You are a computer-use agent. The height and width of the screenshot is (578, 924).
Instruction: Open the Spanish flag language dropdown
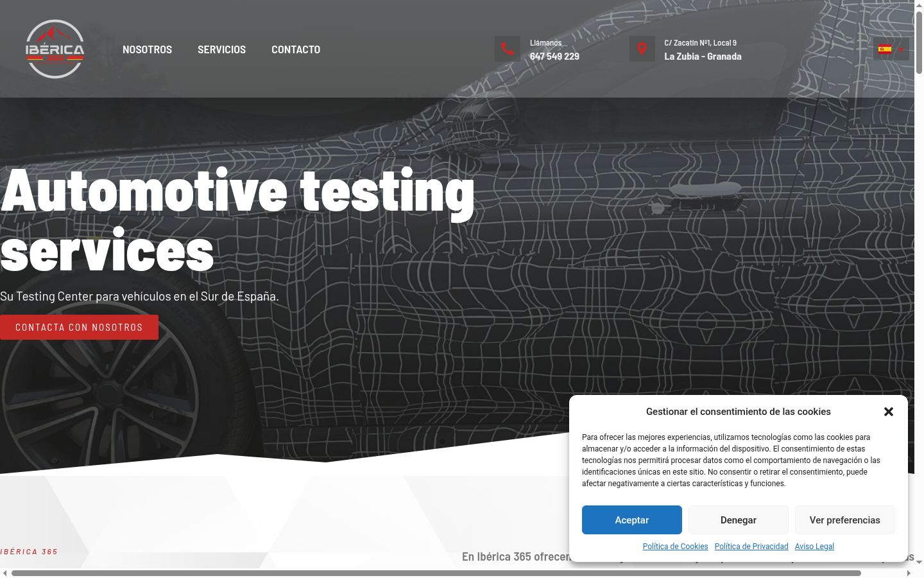891,49
